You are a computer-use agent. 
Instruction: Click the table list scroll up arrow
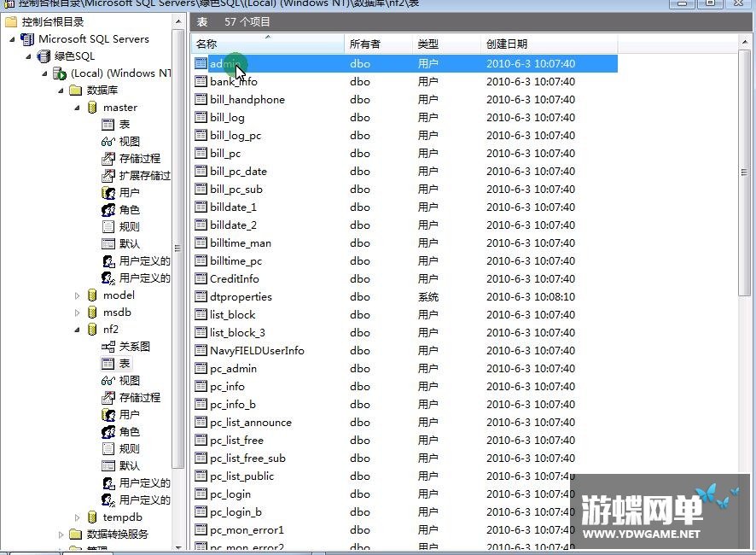click(744, 43)
